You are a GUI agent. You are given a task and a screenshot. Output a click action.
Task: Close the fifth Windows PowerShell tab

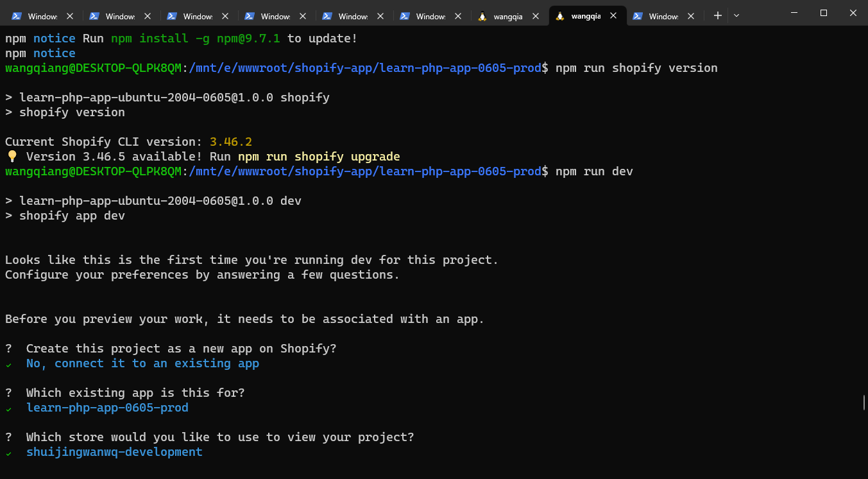(380, 16)
